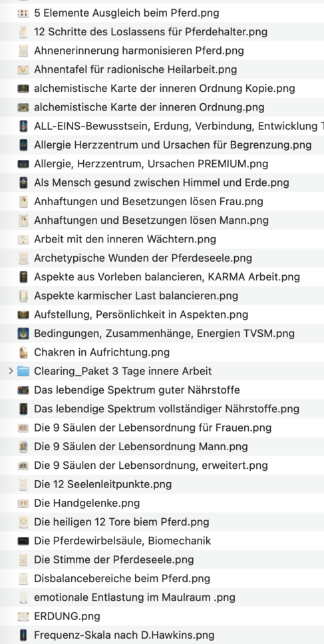Choose emotionale Entlastung im Maulraum .png
324x644 pixels.
click(x=162, y=597)
